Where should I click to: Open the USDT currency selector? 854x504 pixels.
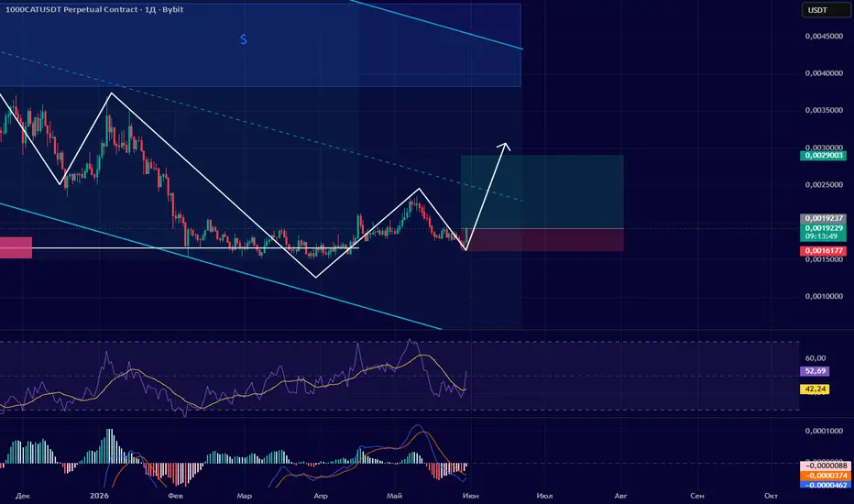pos(826,10)
